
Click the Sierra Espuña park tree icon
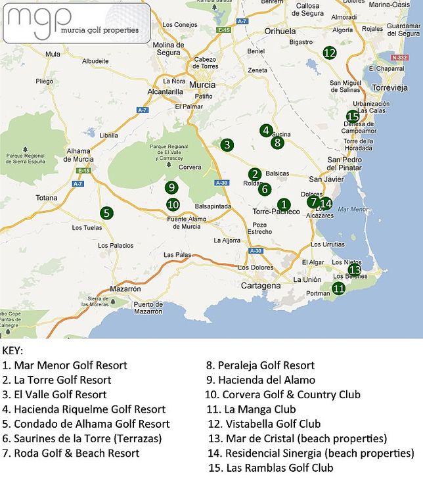coord(25,149)
